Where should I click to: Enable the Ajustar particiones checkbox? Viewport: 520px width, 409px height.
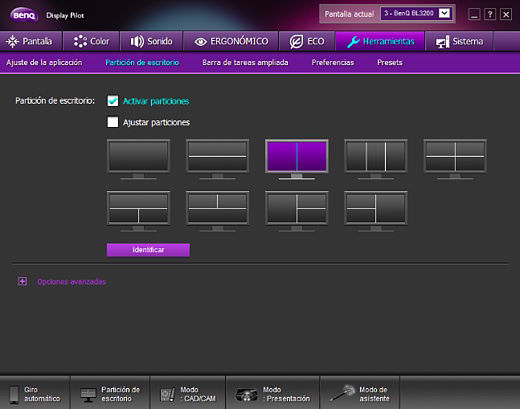tap(113, 122)
